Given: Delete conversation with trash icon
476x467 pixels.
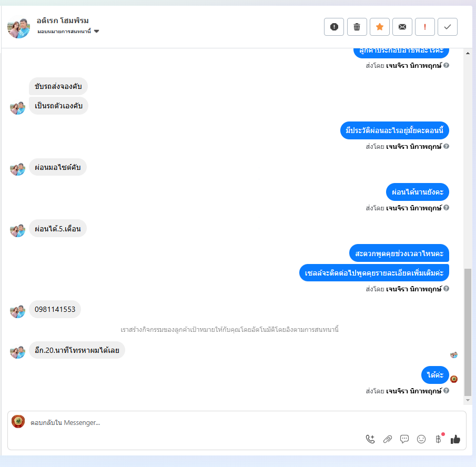Looking at the screenshot, I should point(357,27).
